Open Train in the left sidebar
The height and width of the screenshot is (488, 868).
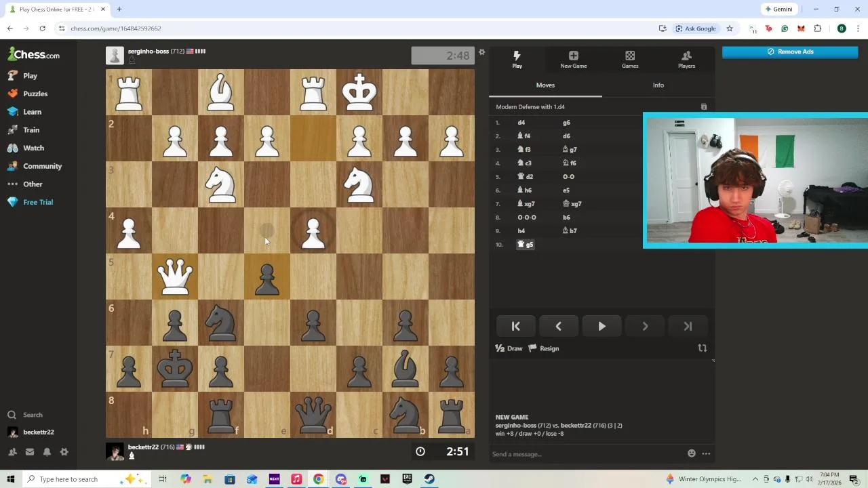[23, 129]
